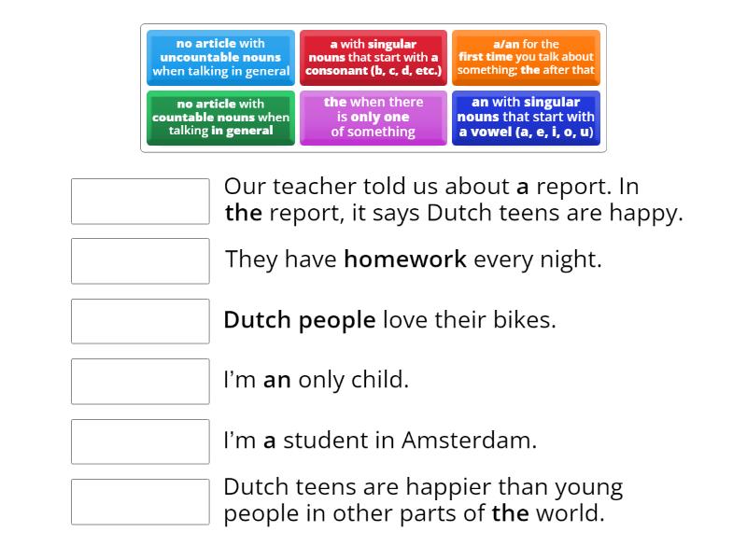Pick the orange a/an first time card
747x560 pixels.
pyautogui.click(x=526, y=58)
